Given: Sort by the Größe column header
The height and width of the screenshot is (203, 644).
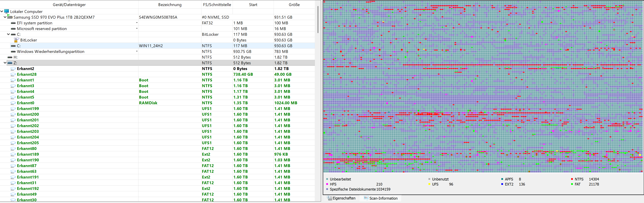Looking at the screenshot, I should [294, 5].
